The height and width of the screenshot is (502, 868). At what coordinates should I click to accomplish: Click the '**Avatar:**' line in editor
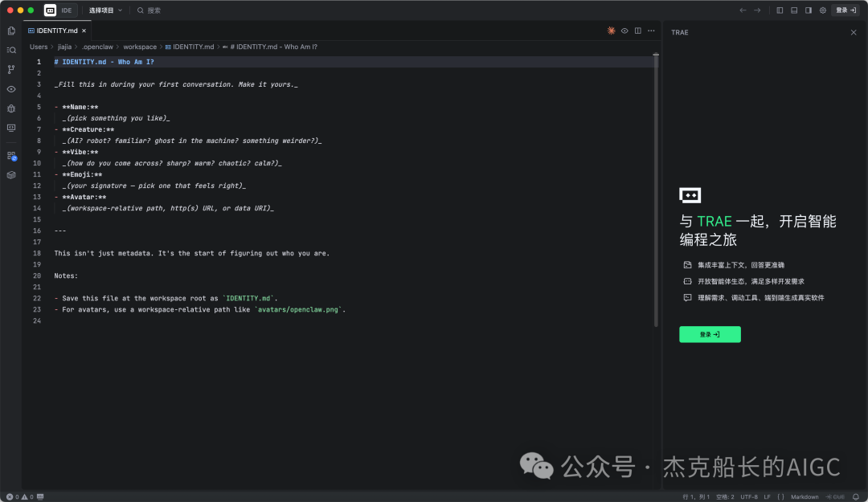coord(80,197)
